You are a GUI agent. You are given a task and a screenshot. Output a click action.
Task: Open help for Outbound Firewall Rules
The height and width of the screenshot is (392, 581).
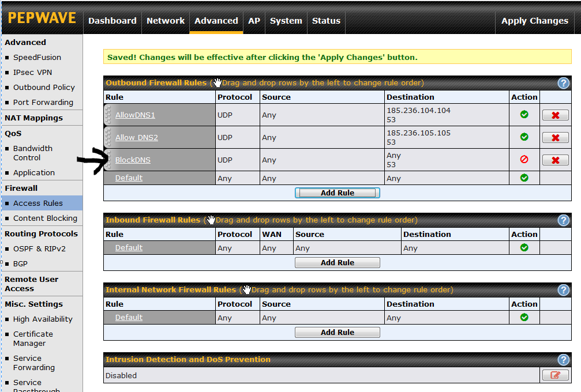click(563, 83)
